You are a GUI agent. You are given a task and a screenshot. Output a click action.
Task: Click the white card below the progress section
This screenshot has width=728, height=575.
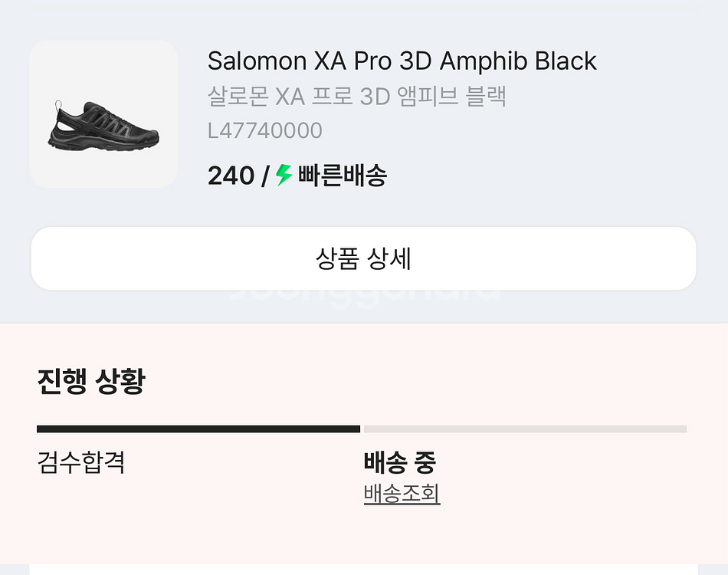click(x=363, y=570)
